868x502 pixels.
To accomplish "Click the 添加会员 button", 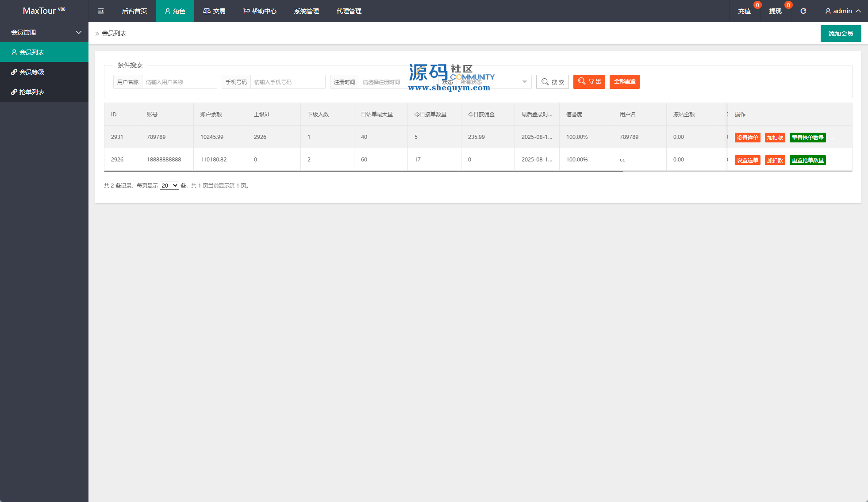I will click(x=841, y=34).
